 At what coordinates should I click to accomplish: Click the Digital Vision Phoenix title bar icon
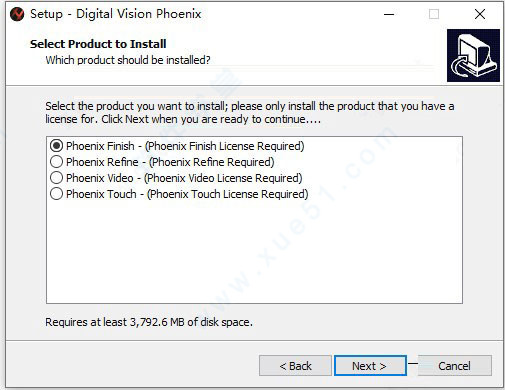coord(17,14)
